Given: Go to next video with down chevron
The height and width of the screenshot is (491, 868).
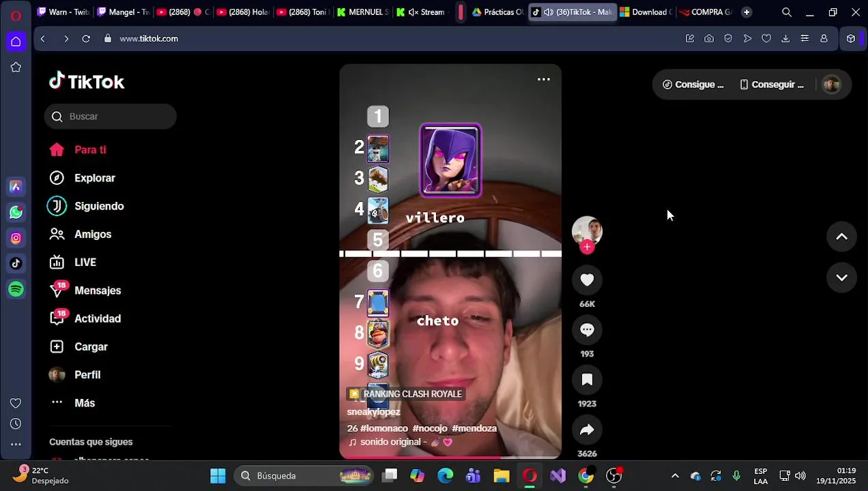Looking at the screenshot, I should [x=841, y=278].
